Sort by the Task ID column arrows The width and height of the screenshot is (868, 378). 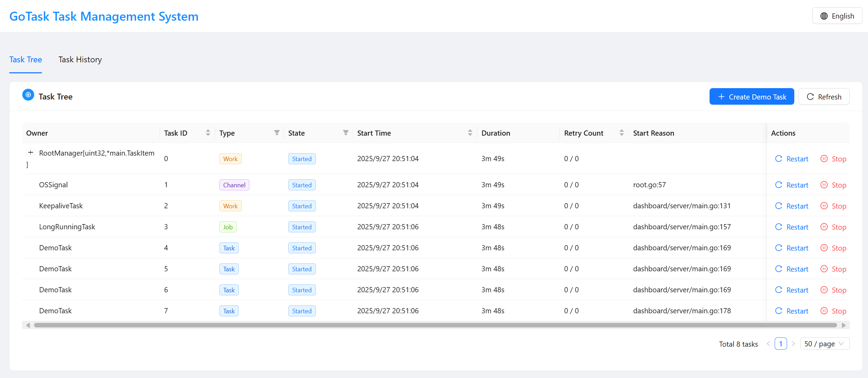point(208,133)
